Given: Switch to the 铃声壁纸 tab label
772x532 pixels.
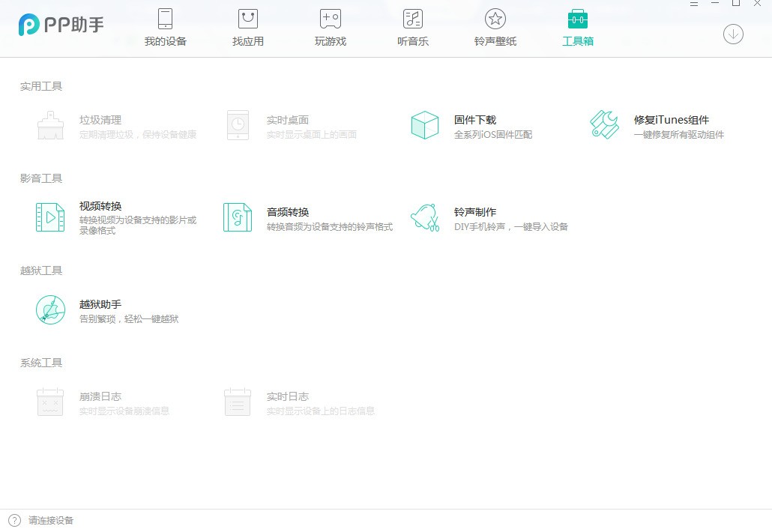Looking at the screenshot, I should pos(495,41).
